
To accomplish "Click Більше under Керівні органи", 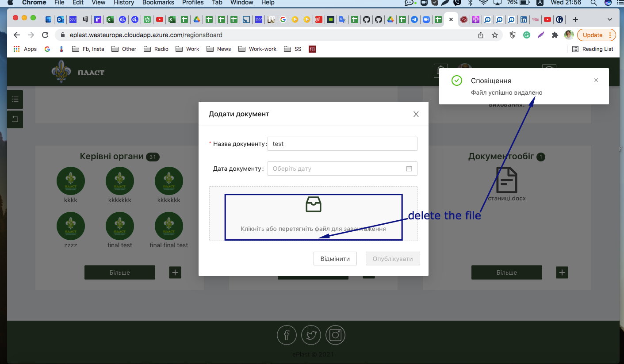I will click(120, 272).
